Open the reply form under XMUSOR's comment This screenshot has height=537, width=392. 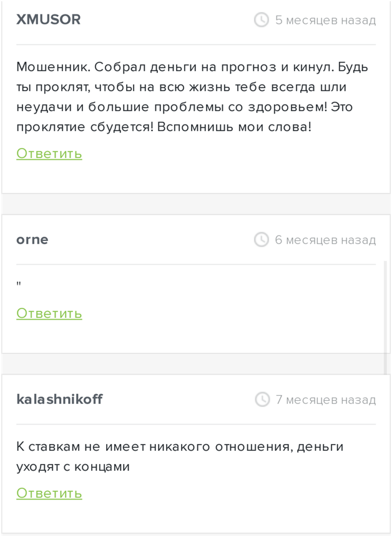tap(49, 153)
